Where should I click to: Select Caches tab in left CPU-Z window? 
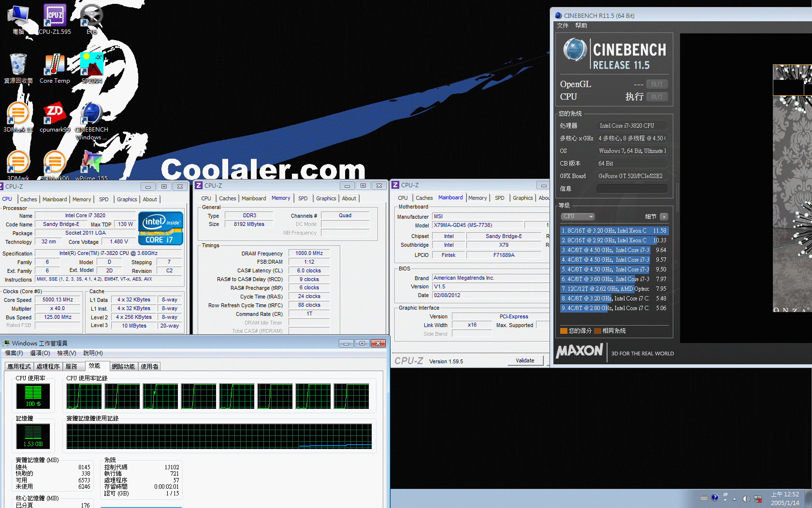point(28,199)
